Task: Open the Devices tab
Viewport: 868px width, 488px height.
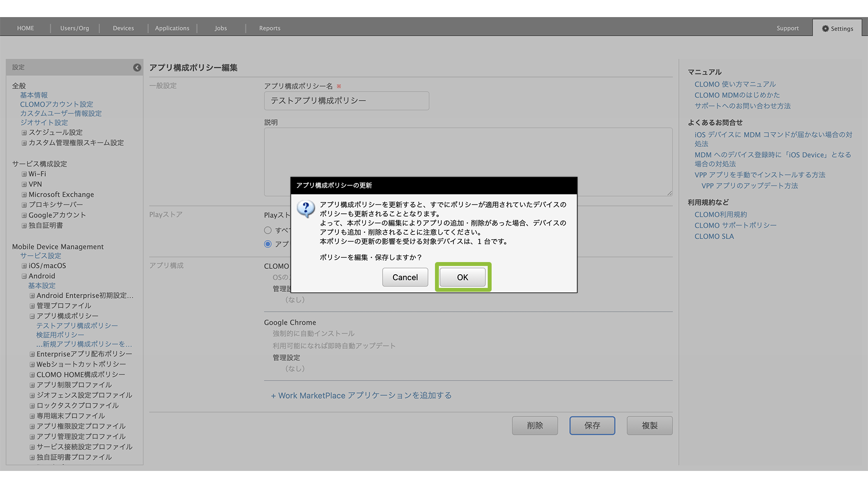Action: pos(123,28)
